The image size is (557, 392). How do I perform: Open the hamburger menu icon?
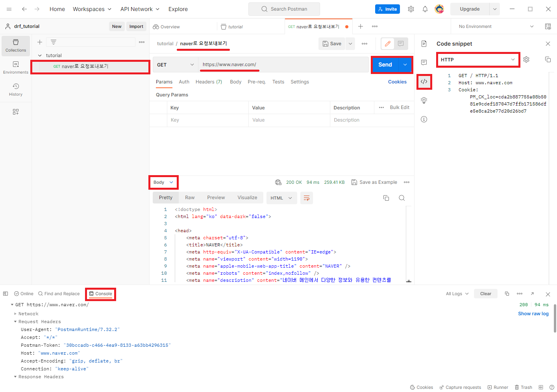(9, 9)
